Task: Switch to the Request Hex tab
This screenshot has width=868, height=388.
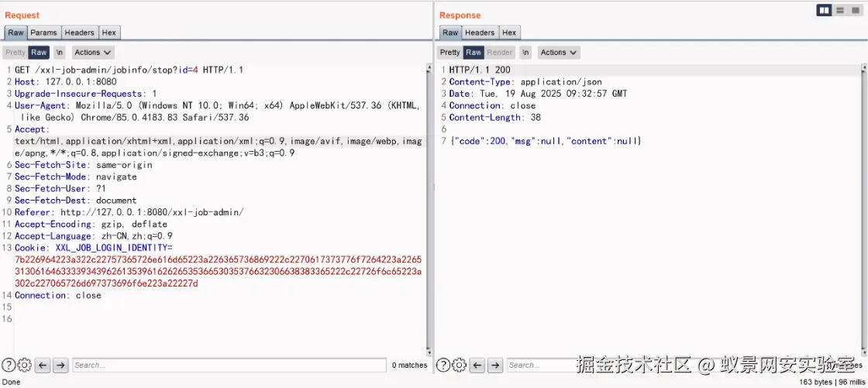Action: click(x=109, y=33)
